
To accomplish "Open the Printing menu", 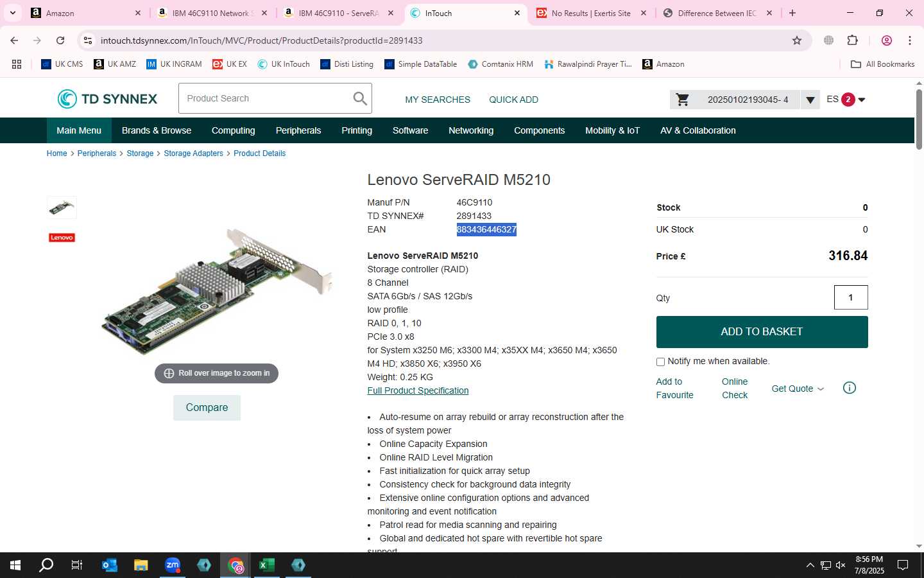I will (x=357, y=130).
